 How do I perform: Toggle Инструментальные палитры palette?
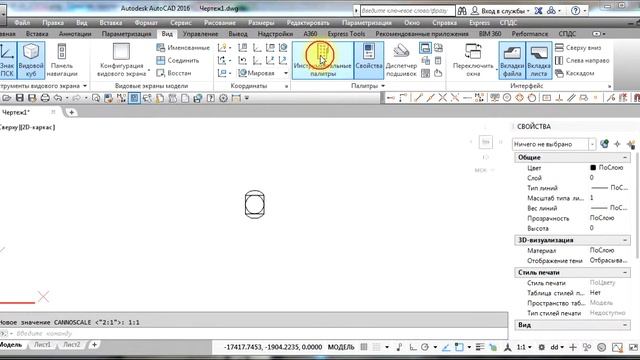tap(322, 60)
